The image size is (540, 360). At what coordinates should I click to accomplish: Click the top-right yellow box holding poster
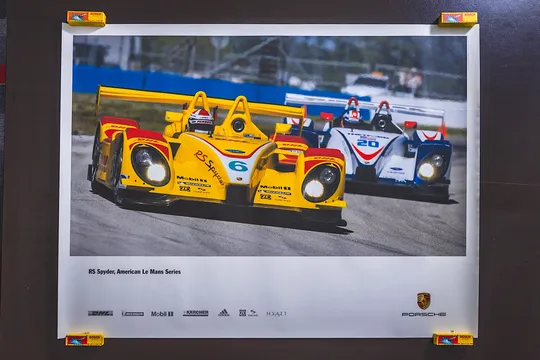click(x=458, y=19)
